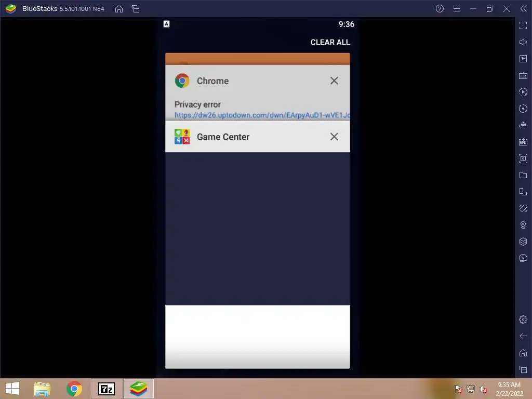The width and height of the screenshot is (532, 399).
Task: Click the back arrow in sidebar
Action: [x=523, y=336]
